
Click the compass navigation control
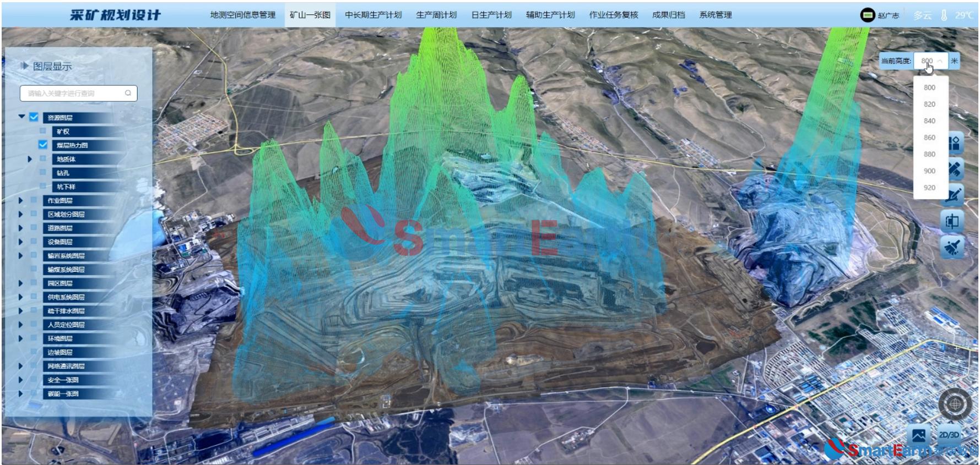pyautogui.click(x=955, y=404)
